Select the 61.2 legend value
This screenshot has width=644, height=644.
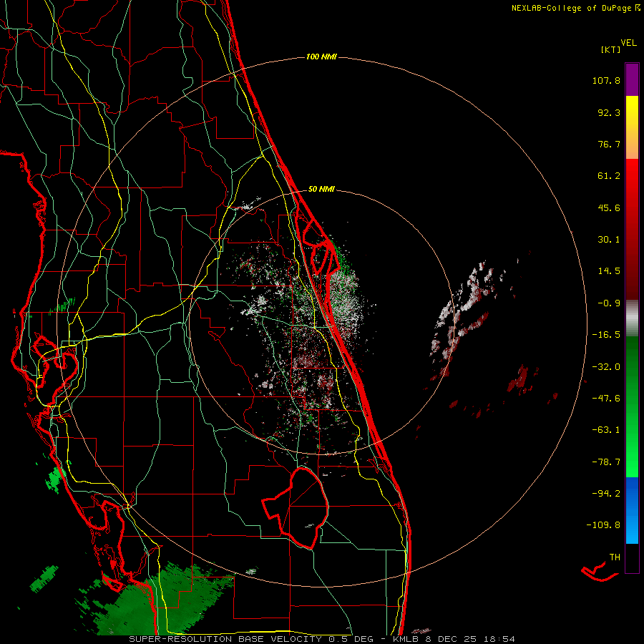(x=609, y=176)
